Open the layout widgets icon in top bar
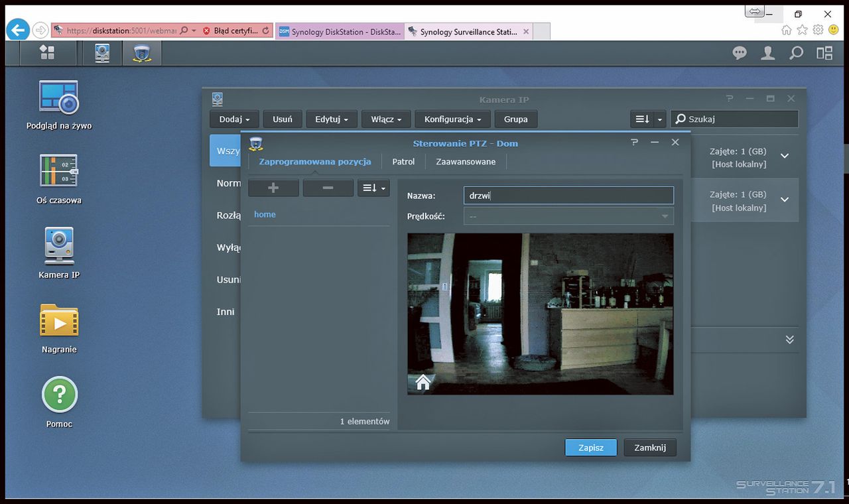Screen dimensions: 849x504 pos(824,53)
